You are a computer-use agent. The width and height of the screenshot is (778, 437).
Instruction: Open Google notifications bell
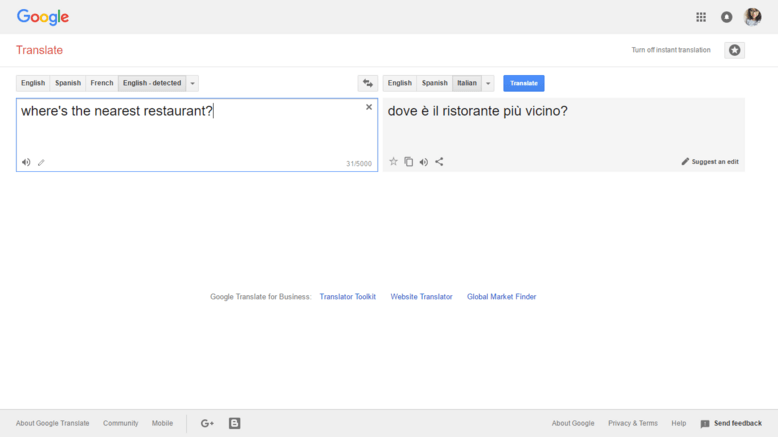[x=726, y=17]
